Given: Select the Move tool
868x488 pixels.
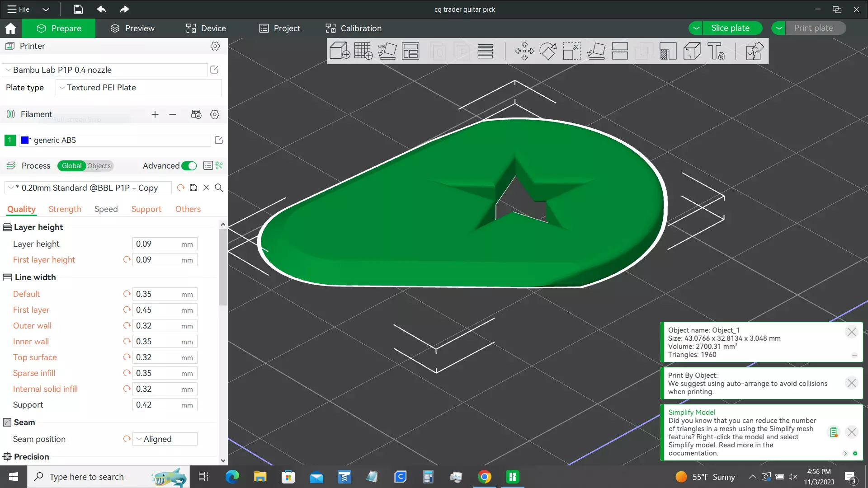Looking at the screenshot, I should point(524,51).
